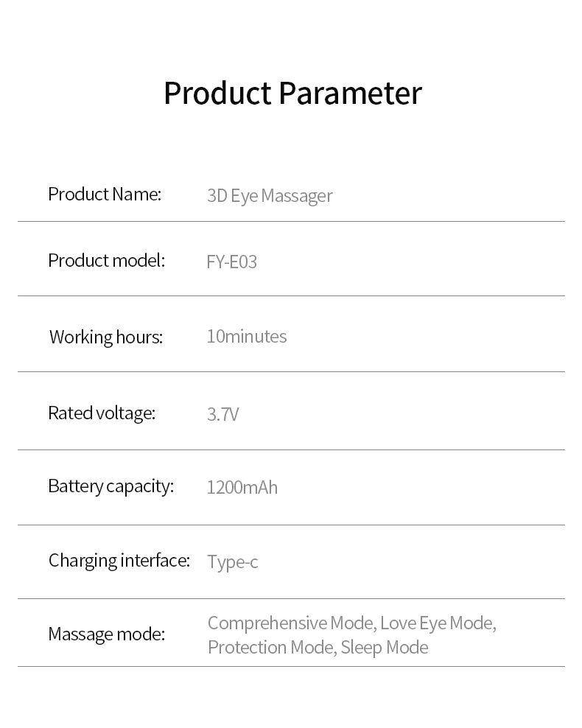Select the Product model label
582x728 pixels.
[106, 261]
